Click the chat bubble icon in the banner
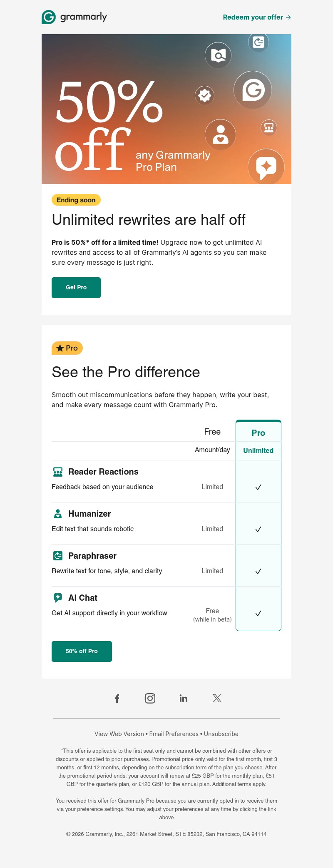 266,167
